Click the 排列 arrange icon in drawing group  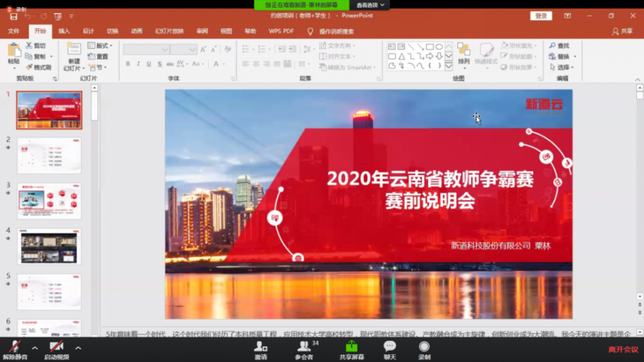point(463,51)
